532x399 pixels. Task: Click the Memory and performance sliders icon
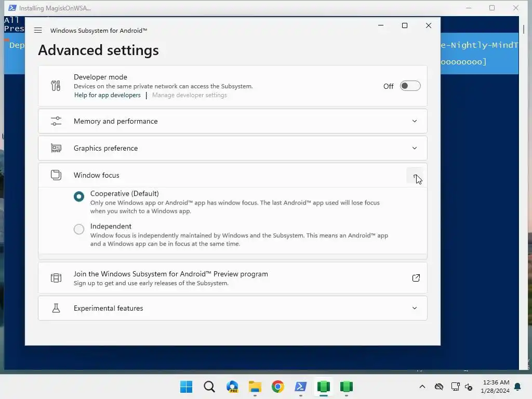[x=56, y=121]
